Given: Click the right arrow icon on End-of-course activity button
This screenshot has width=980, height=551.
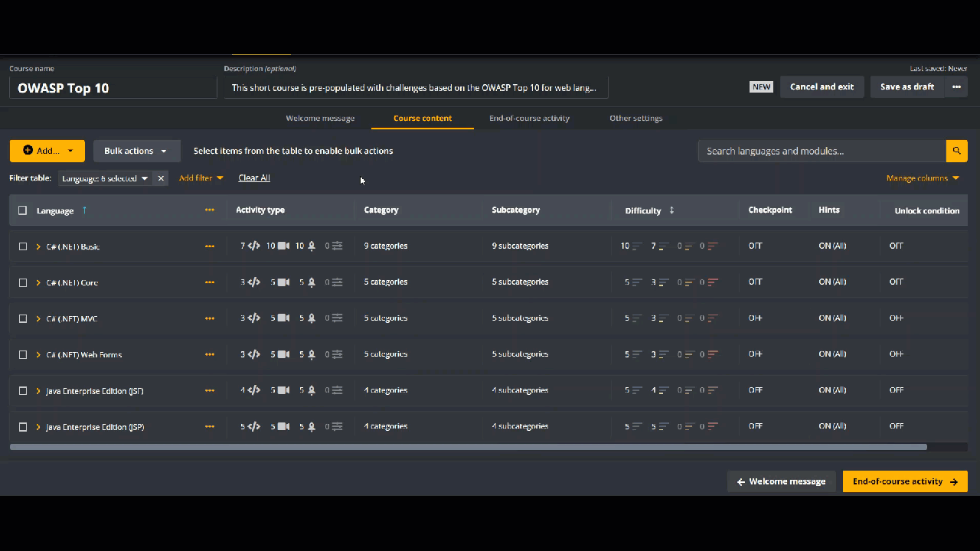Looking at the screenshot, I should coord(954,481).
